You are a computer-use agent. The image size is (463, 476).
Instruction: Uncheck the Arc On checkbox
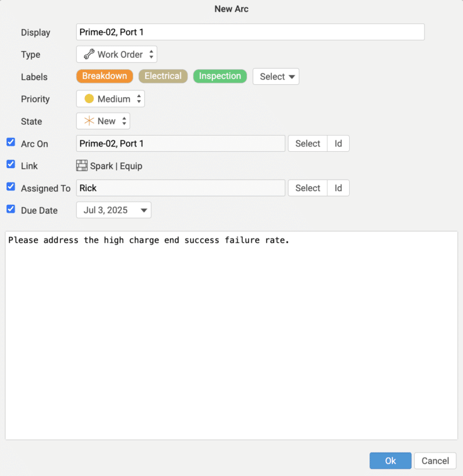(11, 142)
